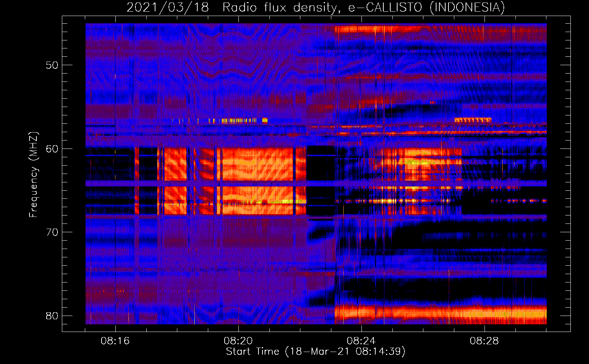Viewport: 589px width, 364px height.
Task: Click the 'Start Time' x-axis label
Action: [316, 352]
